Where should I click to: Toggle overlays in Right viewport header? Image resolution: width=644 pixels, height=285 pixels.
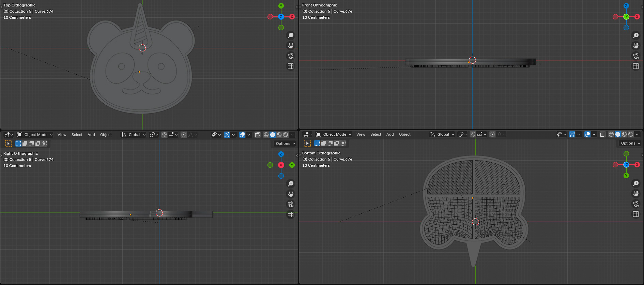click(242, 135)
